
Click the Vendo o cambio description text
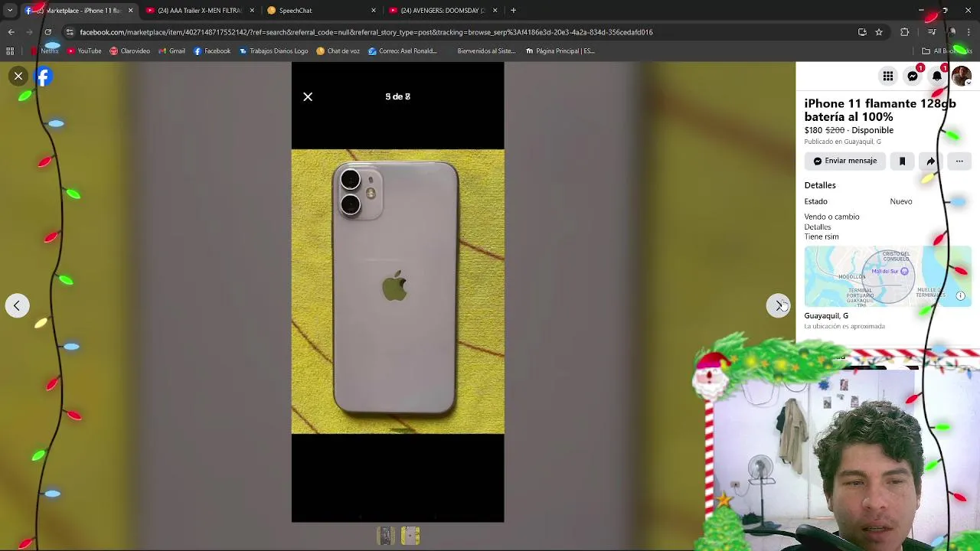(x=831, y=217)
